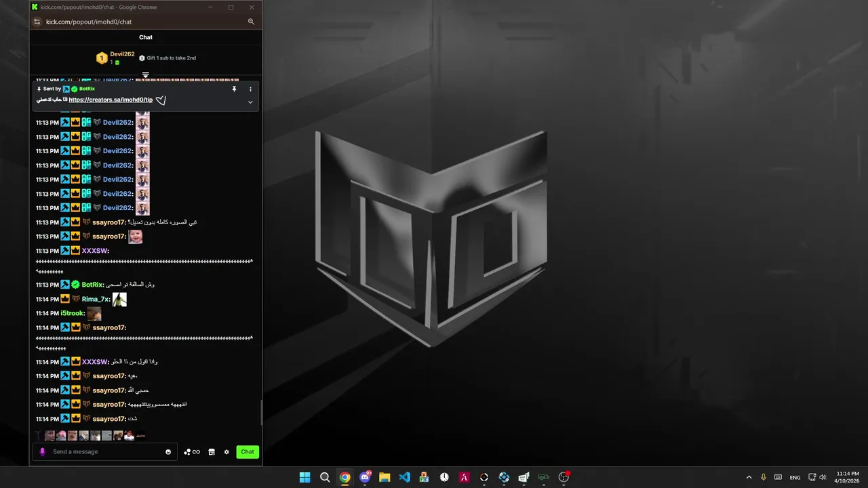This screenshot has height=488, width=868.
Task: Open the red 'A' app in taskbar
Action: 464,477
